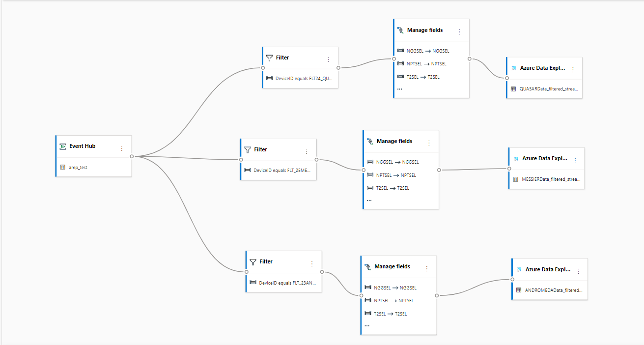Viewport: 644px width, 345px height.
Task: Click Event Hub output connector port
Action: coord(132,156)
